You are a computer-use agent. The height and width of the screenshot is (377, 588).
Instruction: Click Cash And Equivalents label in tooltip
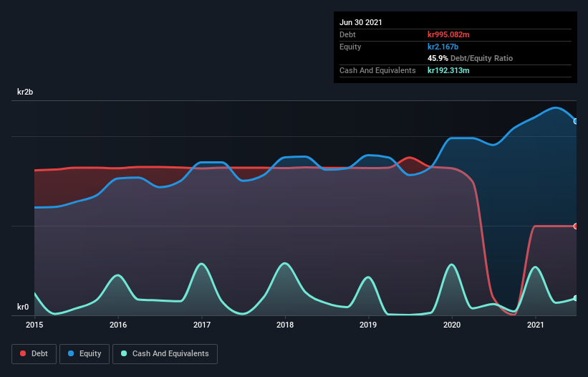377,70
